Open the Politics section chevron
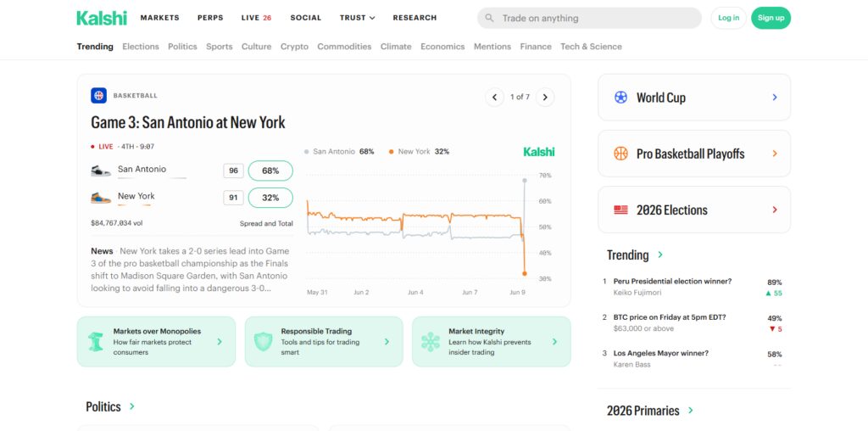This screenshot has width=868, height=431. [x=131, y=406]
